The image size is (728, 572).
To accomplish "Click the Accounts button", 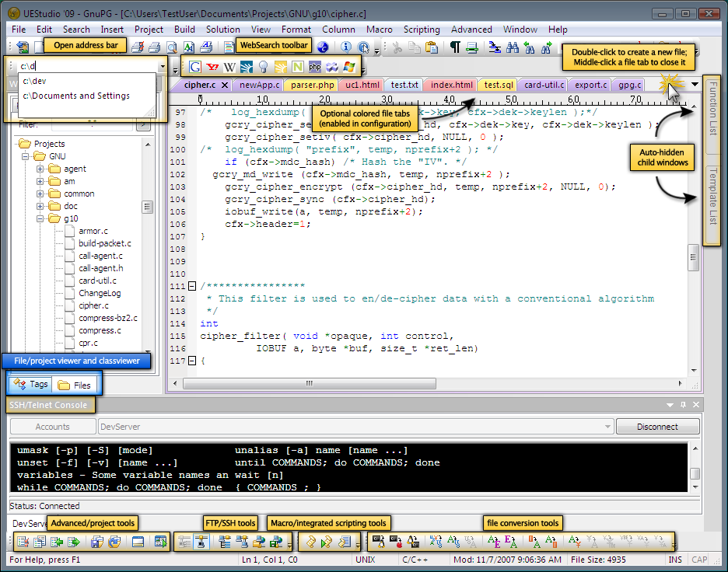I will click(52, 427).
